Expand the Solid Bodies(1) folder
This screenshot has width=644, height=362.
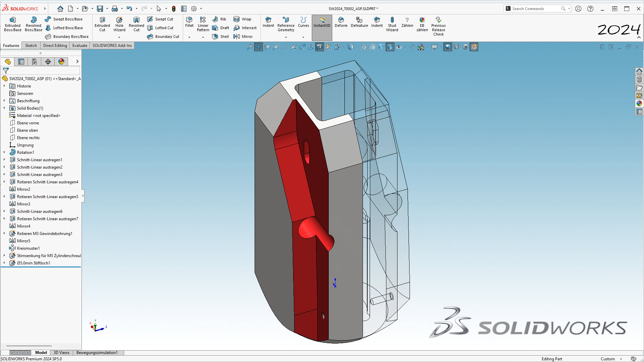pos(4,108)
